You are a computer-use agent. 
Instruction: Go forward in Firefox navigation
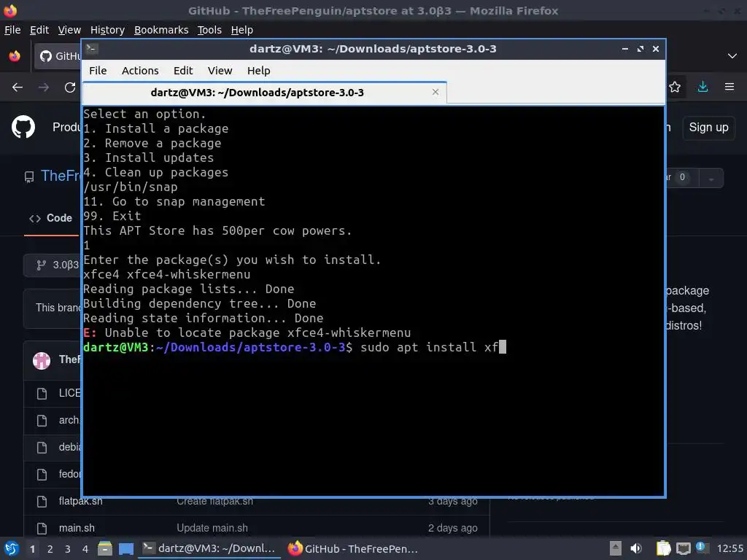[x=44, y=87]
